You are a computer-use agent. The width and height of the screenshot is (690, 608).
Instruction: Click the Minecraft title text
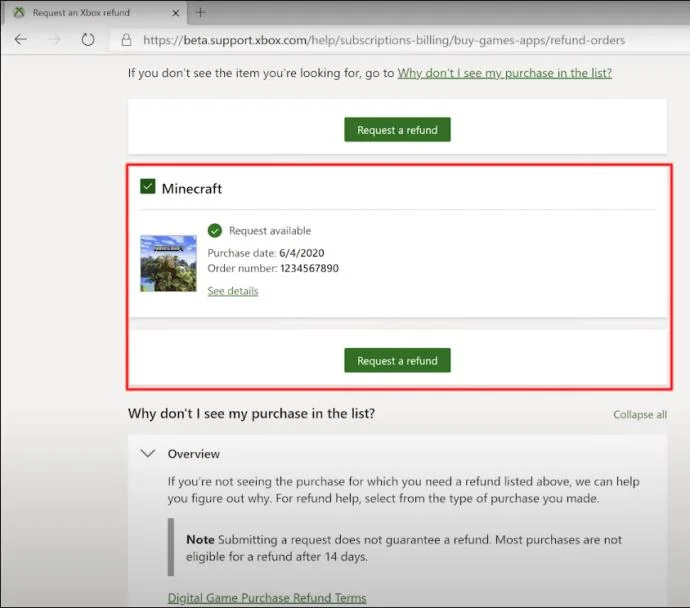click(x=192, y=189)
